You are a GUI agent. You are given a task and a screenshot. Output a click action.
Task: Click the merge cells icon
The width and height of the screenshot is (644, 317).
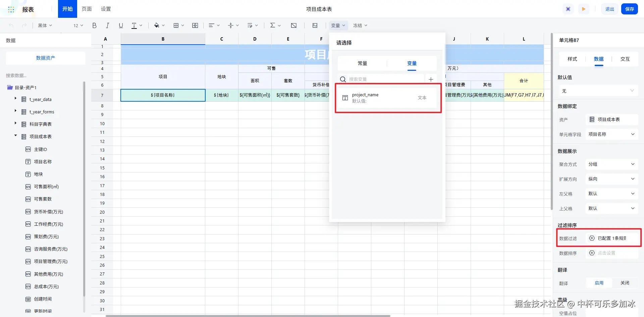[x=195, y=25]
